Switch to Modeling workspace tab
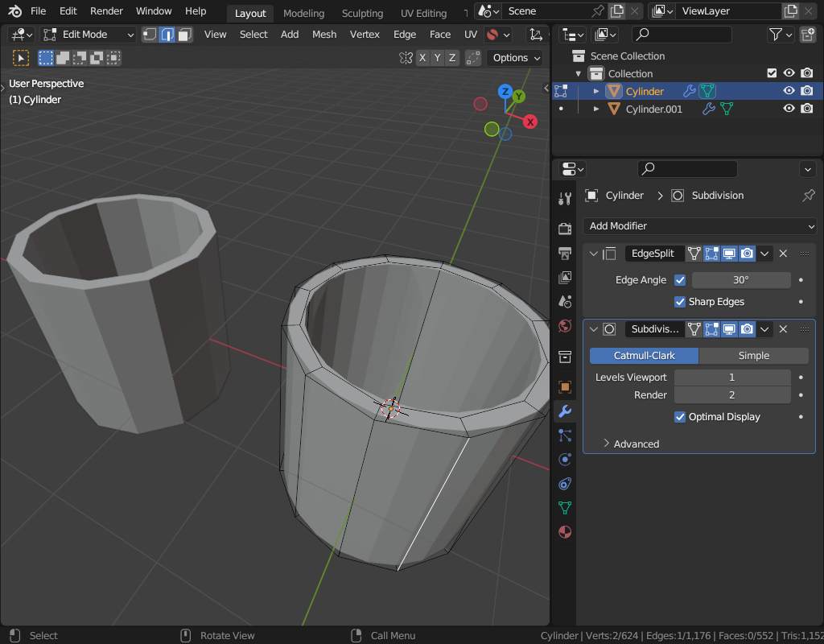Image resolution: width=824 pixels, height=644 pixels. click(303, 13)
